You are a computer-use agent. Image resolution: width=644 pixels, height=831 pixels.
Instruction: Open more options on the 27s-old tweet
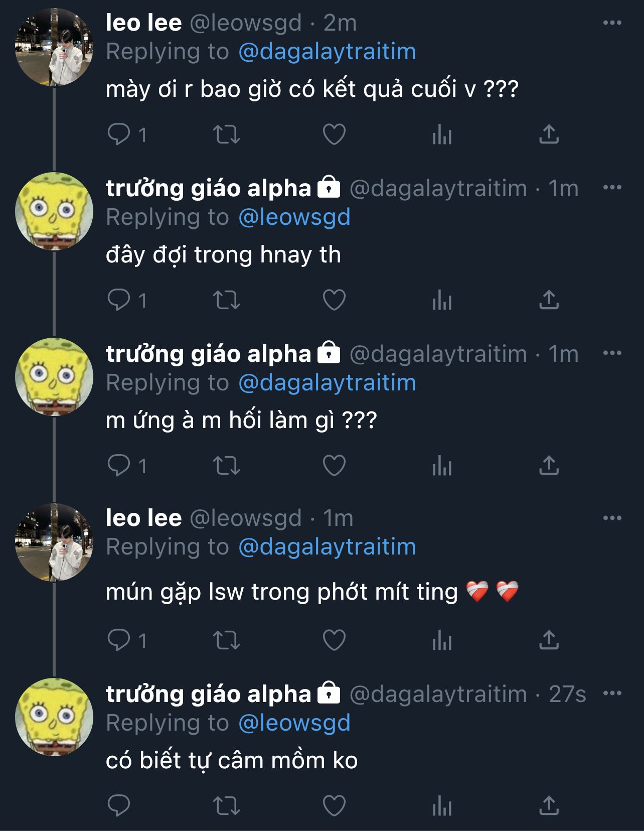pos(612,694)
